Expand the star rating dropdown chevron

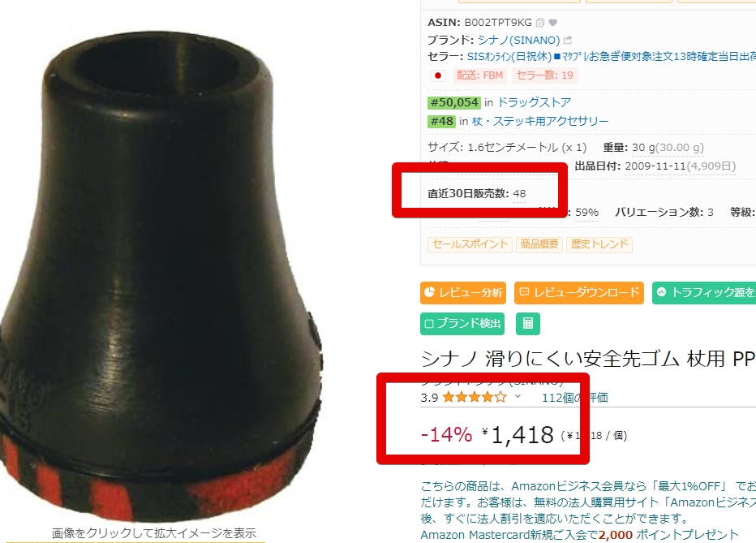(518, 396)
